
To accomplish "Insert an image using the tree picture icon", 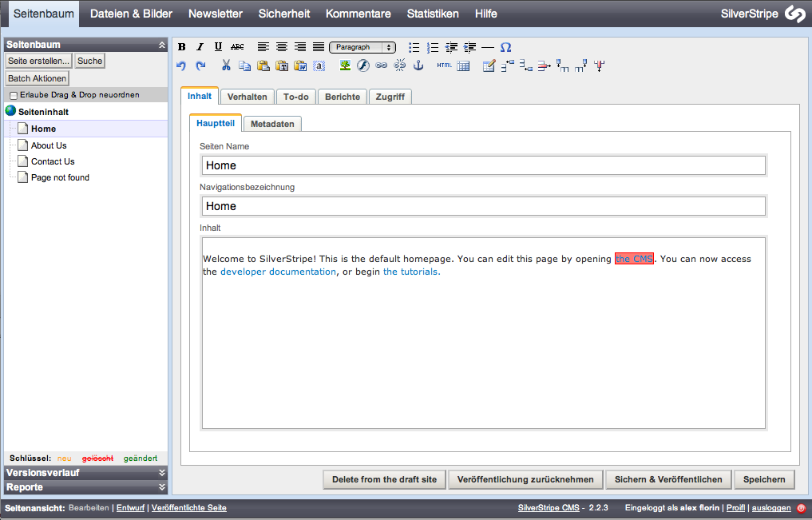I will tap(345, 65).
